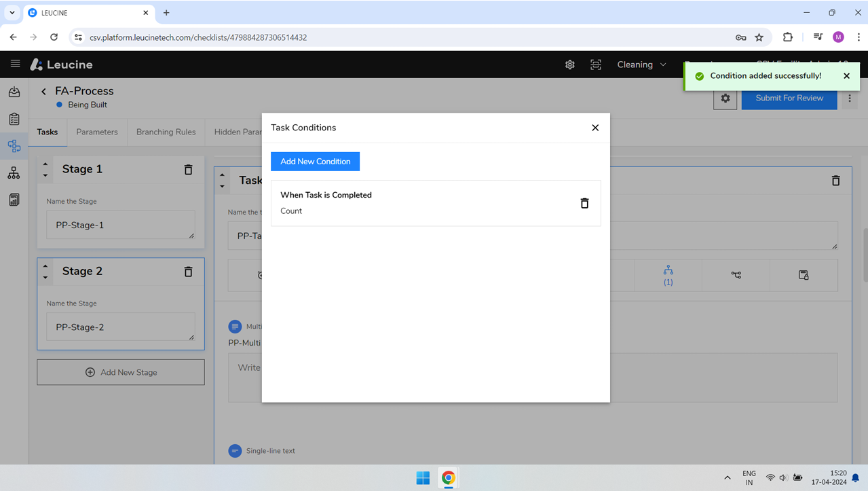
Task: Move Stage 1 down with arrow
Action: click(45, 175)
